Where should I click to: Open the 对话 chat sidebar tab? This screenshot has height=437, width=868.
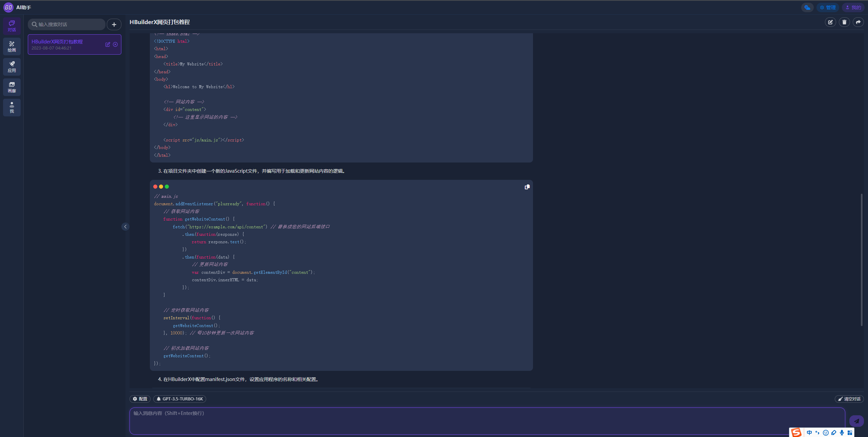(x=12, y=26)
